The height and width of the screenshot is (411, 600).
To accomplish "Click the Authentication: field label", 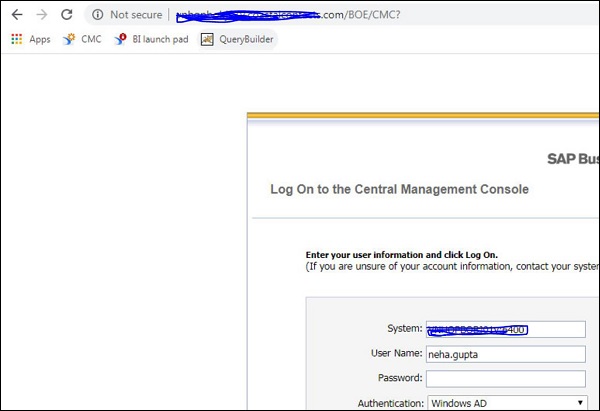I will point(389,404).
